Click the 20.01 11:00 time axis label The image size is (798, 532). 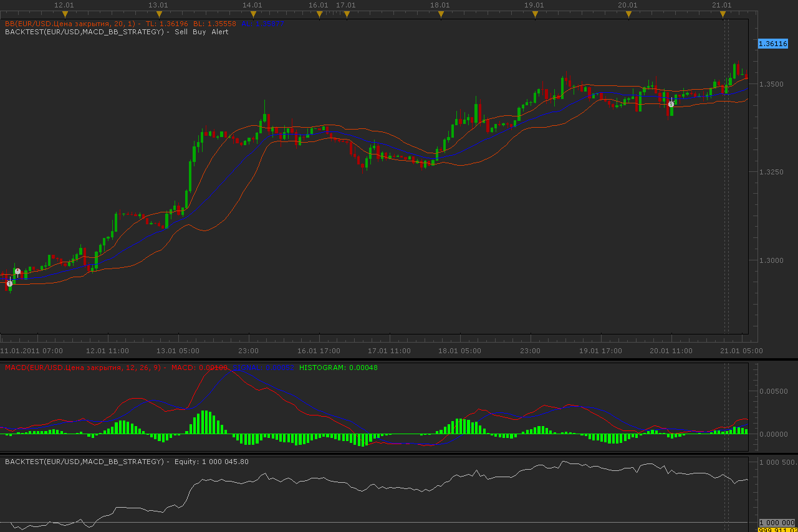coord(671,351)
